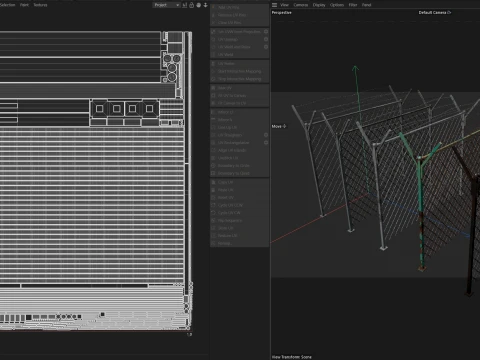Click Fit UV to Canvas
Viewport: 480px width, 360px height.
240,96
